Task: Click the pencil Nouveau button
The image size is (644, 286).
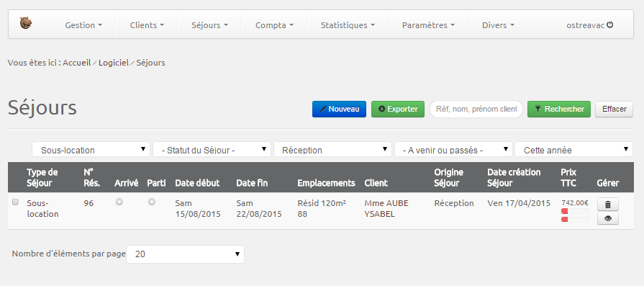Action: 339,109
